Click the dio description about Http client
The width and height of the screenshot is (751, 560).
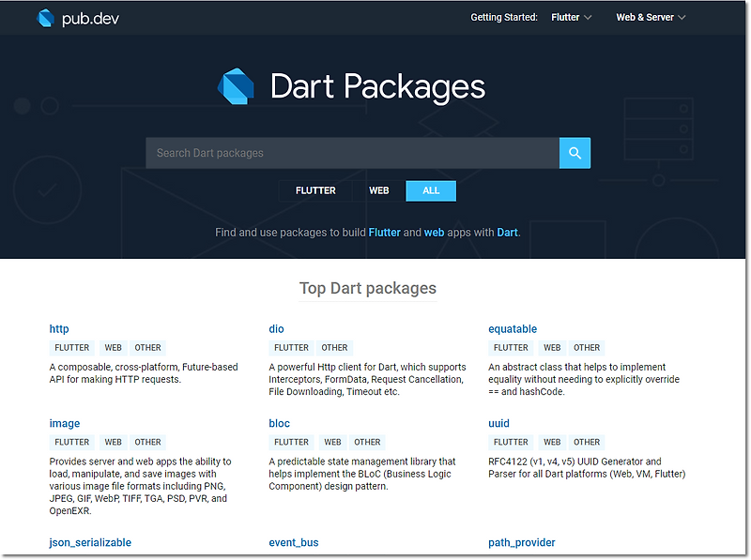pyautogui.click(x=367, y=379)
